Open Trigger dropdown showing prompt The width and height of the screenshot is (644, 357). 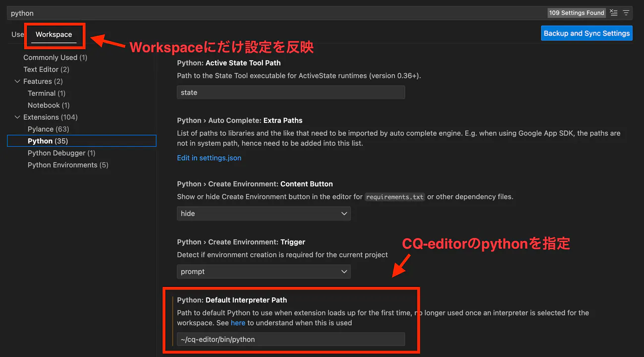pos(263,272)
